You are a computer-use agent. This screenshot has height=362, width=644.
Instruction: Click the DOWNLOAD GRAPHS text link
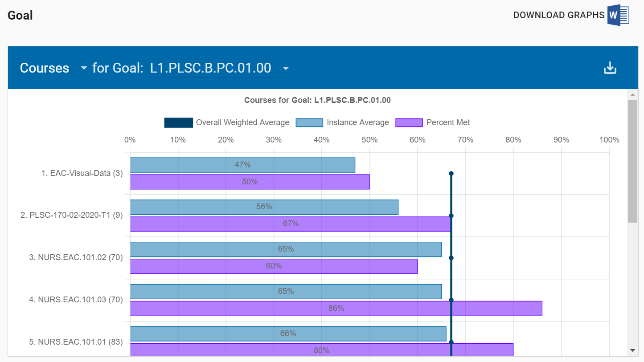tap(558, 15)
